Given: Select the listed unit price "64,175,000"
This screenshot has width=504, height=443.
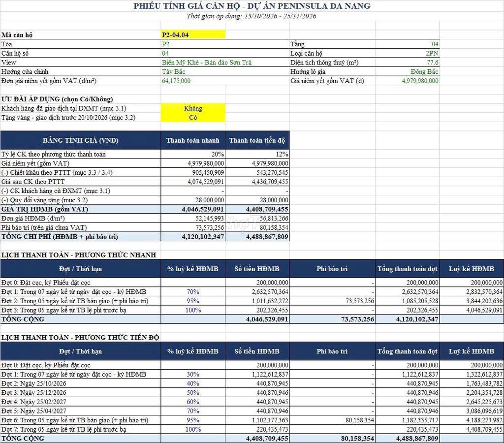Looking at the screenshot, I should (x=176, y=81).
